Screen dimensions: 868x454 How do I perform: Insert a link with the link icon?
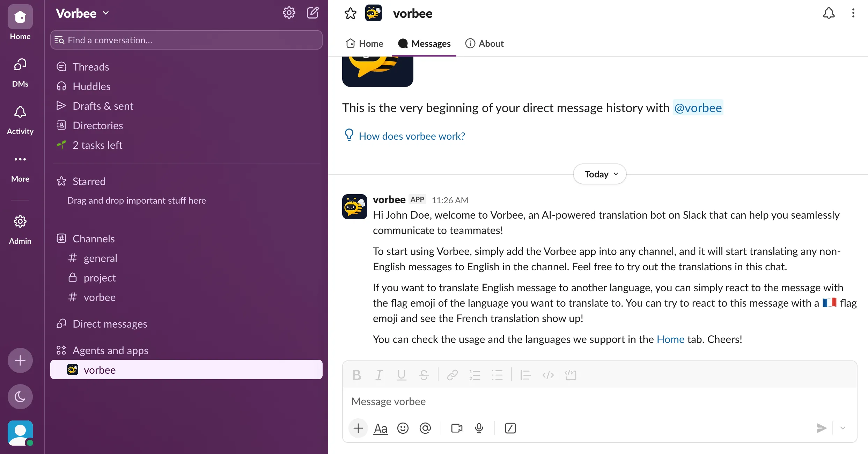(x=452, y=375)
